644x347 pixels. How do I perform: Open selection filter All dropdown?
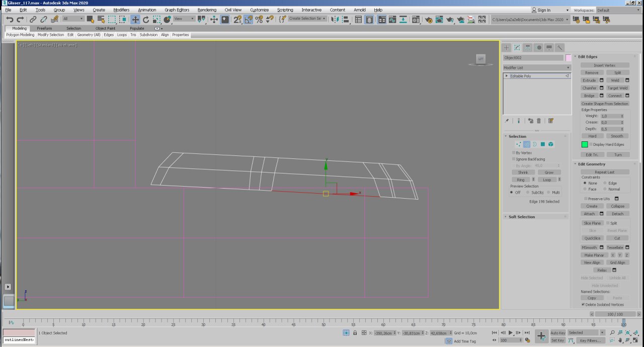coord(72,19)
